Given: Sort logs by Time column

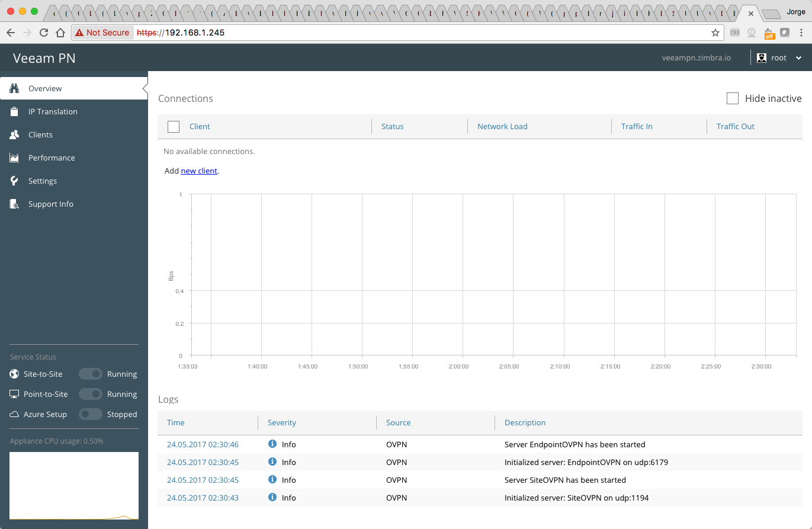Looking at the screenshot, I should tap(176, 422).
